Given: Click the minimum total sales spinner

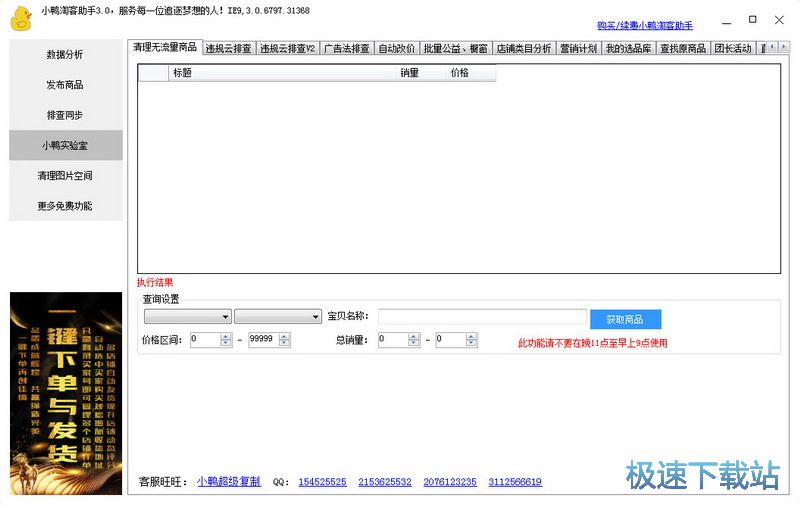Looking at the screenshot, I should tap(414, 340).
